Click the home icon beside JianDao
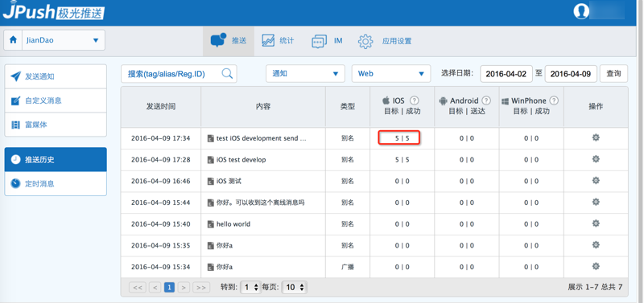The image size is (644, 303). [x=13, y=39]
